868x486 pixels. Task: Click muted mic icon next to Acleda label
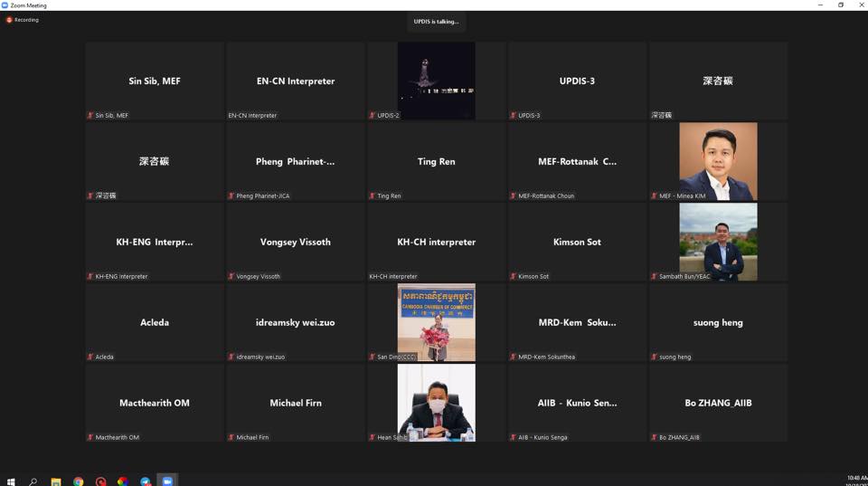click(90, 357)
